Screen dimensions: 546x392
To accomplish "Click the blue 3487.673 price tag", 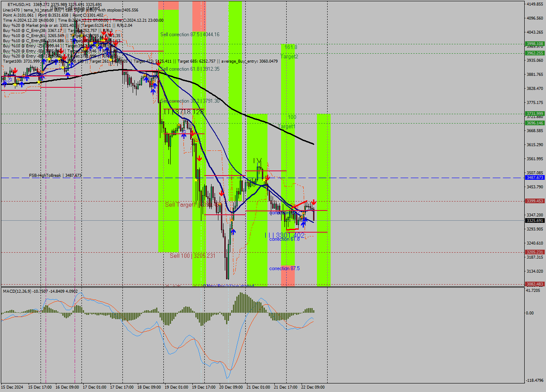I will pyautogui.click(x=534, y=177).
